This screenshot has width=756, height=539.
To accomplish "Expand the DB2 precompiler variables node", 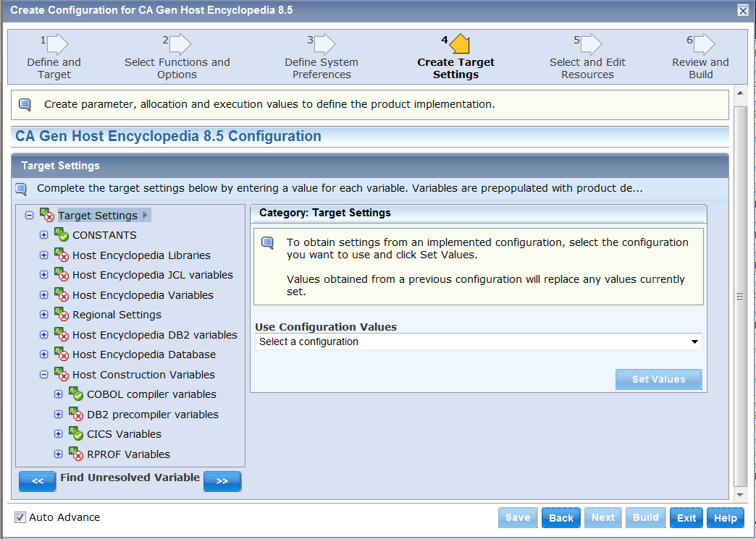I will tap(59, 415).
